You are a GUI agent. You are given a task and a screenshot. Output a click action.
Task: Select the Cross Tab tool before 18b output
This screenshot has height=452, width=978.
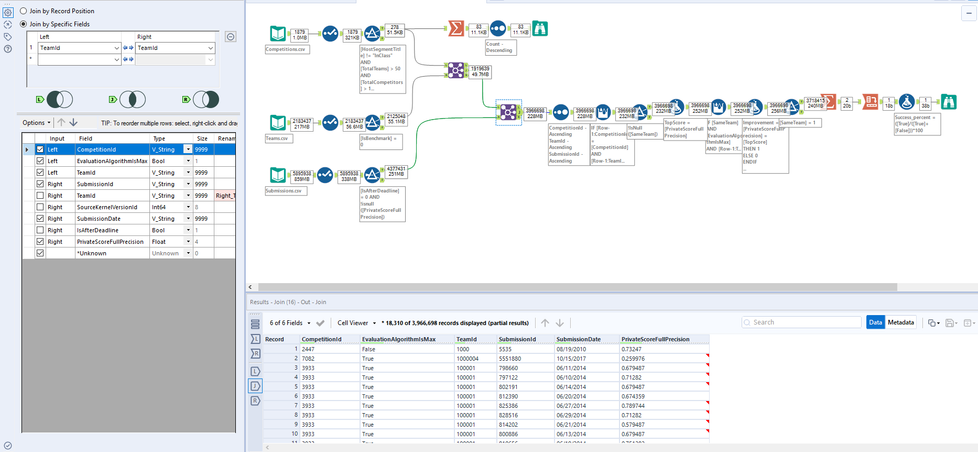870,100
